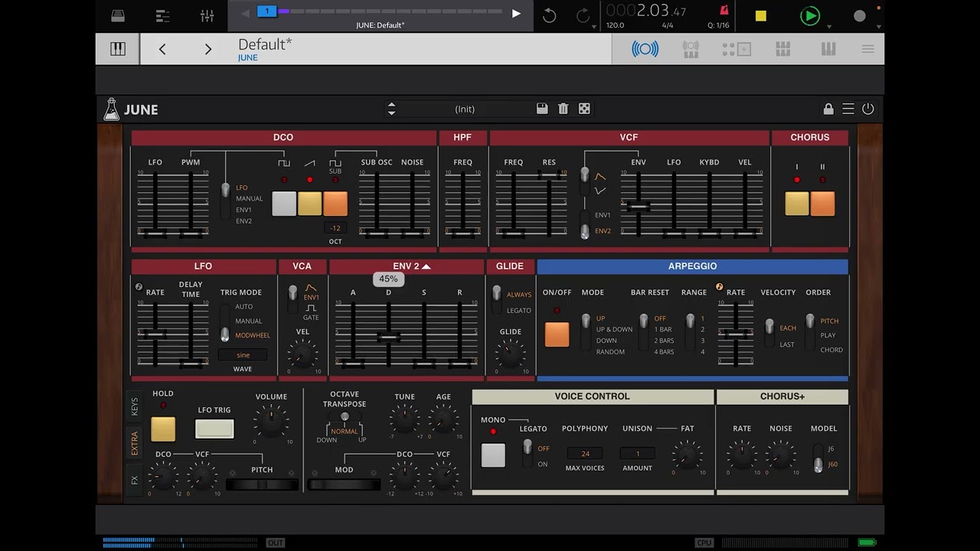
Task: Randomize patch with dice icon
Action: 584,109
